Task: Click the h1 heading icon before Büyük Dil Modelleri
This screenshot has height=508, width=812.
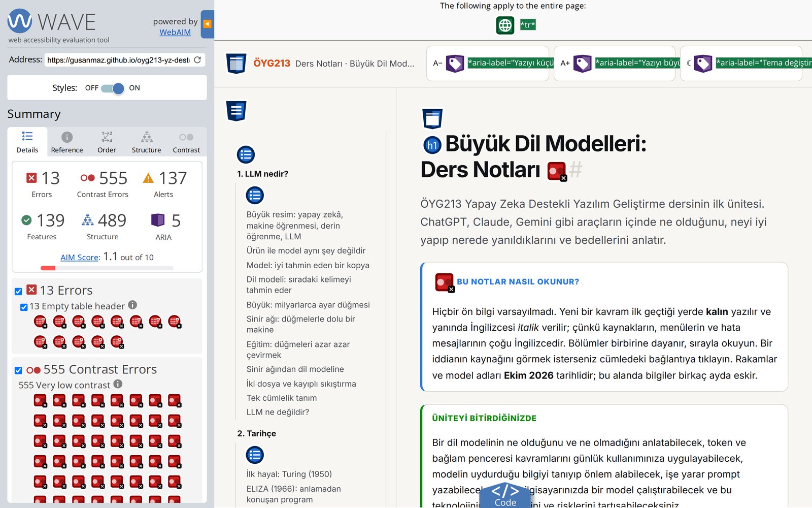Action: click(x=432, y=145)
